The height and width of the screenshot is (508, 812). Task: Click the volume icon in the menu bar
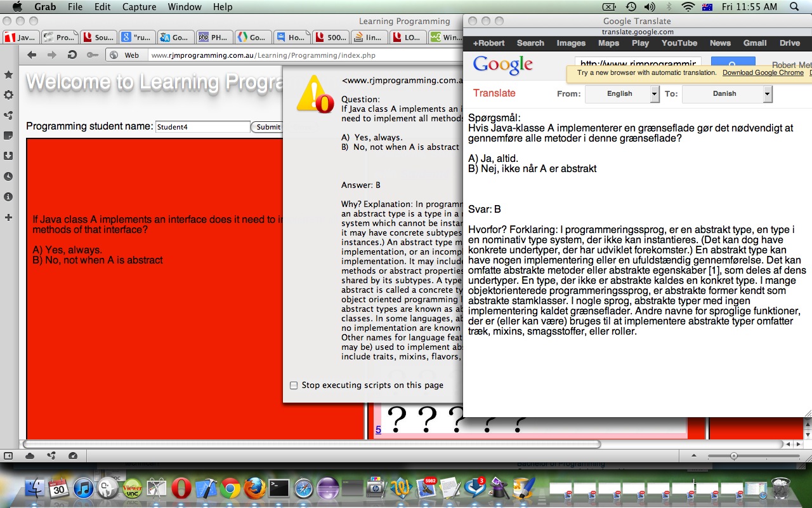click(x=650, y=7)
